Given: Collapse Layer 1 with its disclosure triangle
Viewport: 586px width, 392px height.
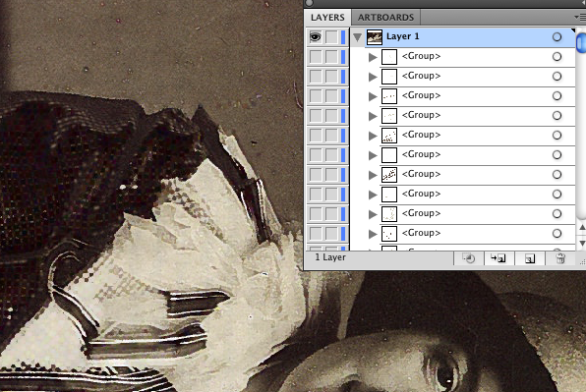Looking at the screenshot, I should point(357,37).
